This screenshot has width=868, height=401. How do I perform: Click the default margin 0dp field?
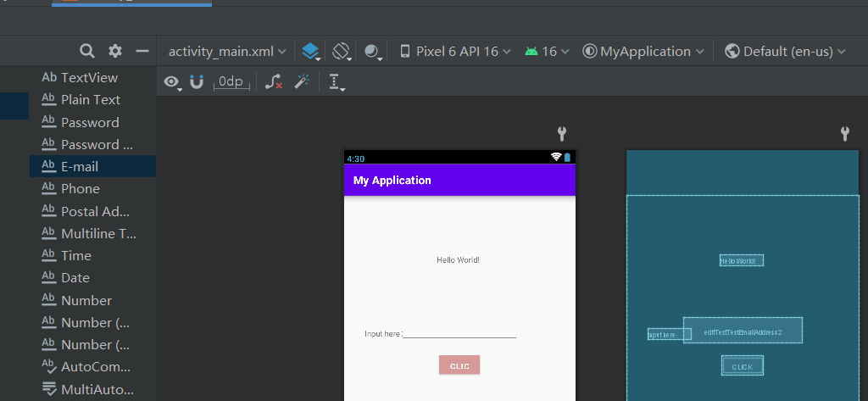[231, 82]
